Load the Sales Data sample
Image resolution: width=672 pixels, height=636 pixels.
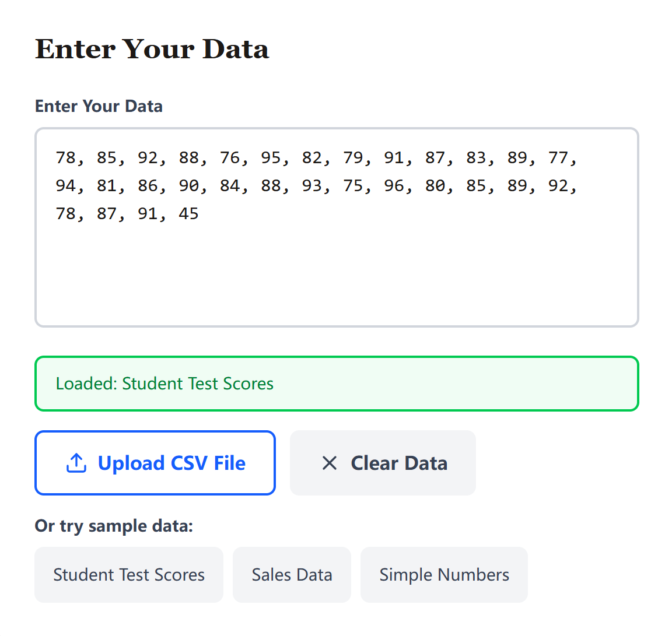click(x=292, y=574)
